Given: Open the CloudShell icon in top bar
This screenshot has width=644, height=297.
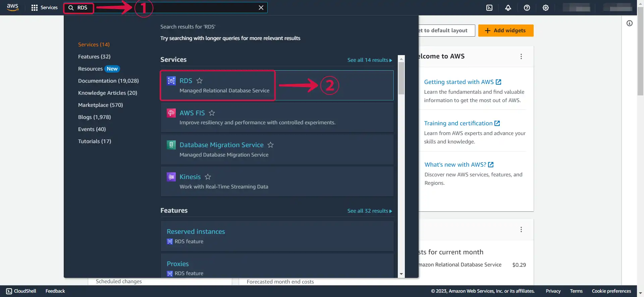Looking at the screenshot, I should coord(489,8).
